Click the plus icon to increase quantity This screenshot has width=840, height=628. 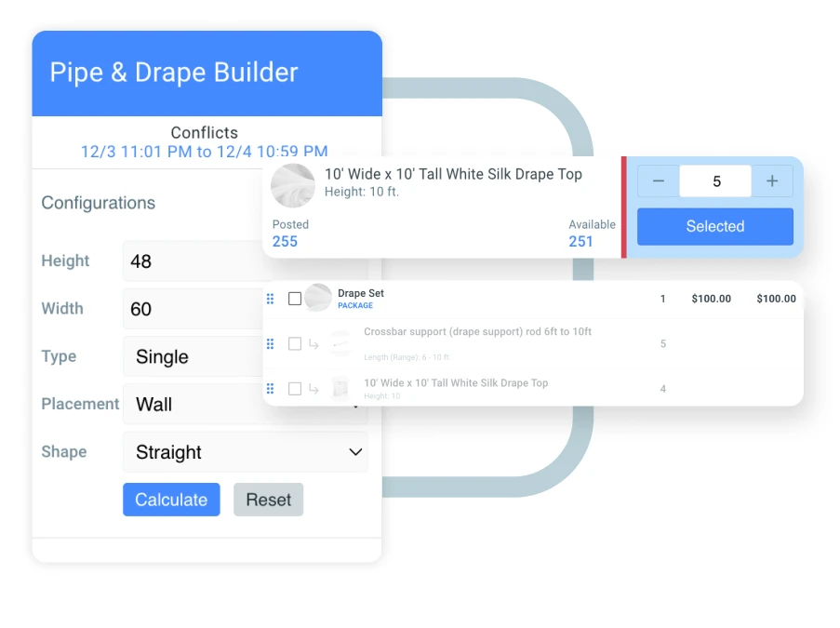772,180
